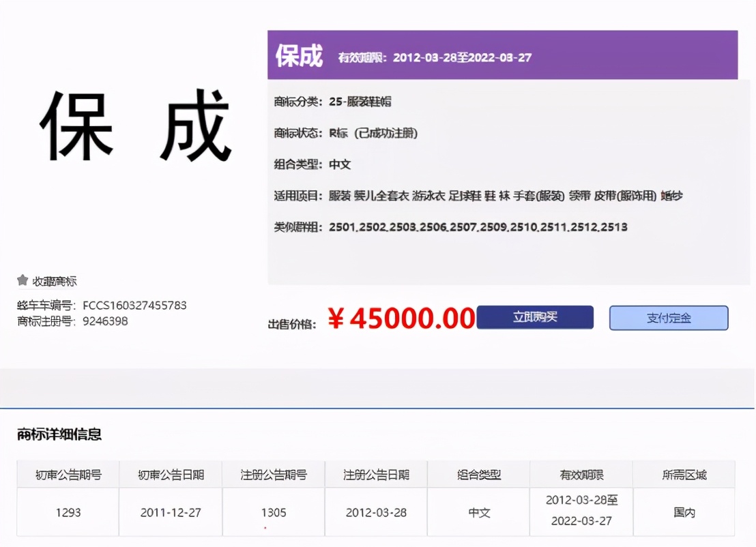Click the 注册公告日期 column header
This screenshot has width=756, height=547.
click(375, 474)
